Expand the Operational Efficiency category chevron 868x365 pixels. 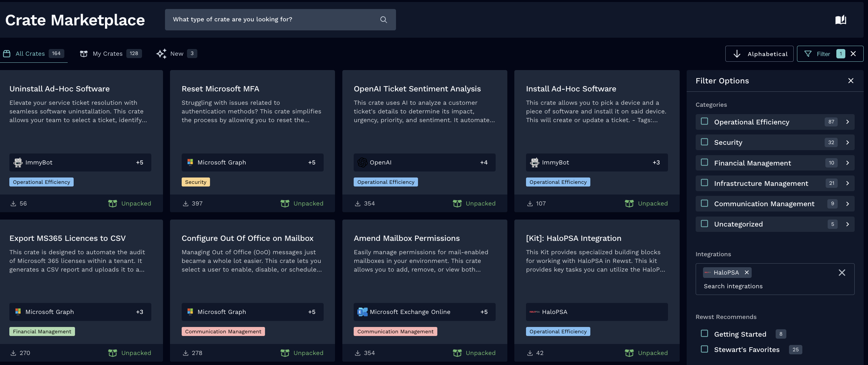click(x=847, y=122)
